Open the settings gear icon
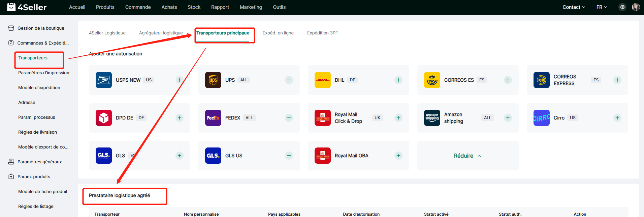The image size is (644, 217). point(622,7)
